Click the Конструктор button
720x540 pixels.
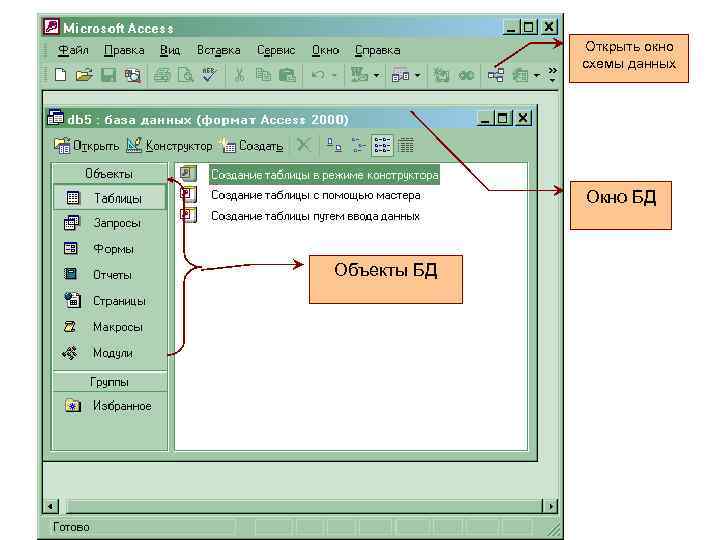click(x=169, y=146)
